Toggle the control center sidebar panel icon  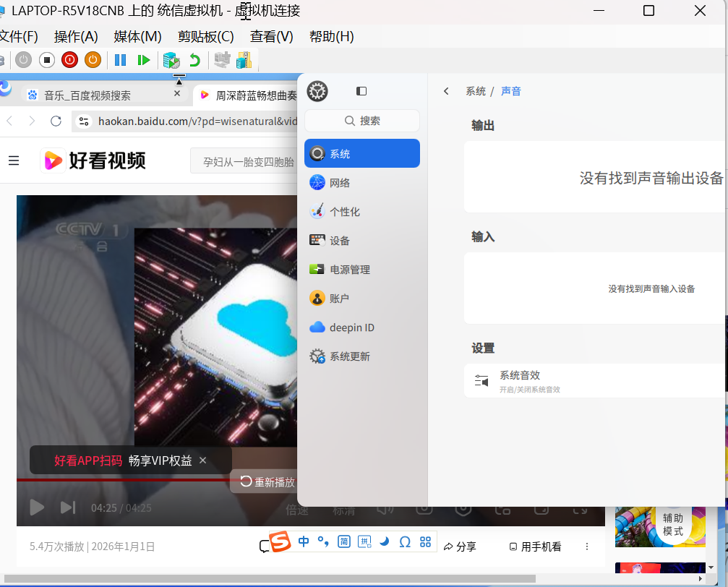[x=361, y=91]
